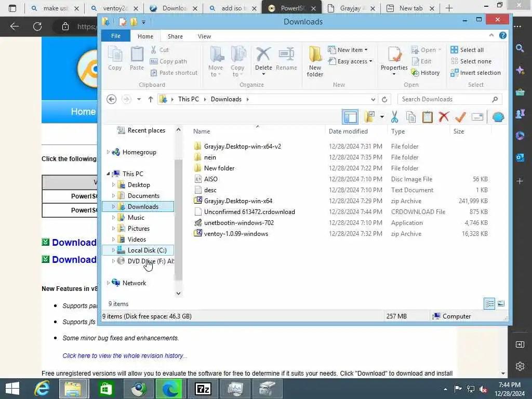Screen dimensions: 532x399
Task: Click the rename toolbar icon beside checkmark
Action: click(477, 117)
